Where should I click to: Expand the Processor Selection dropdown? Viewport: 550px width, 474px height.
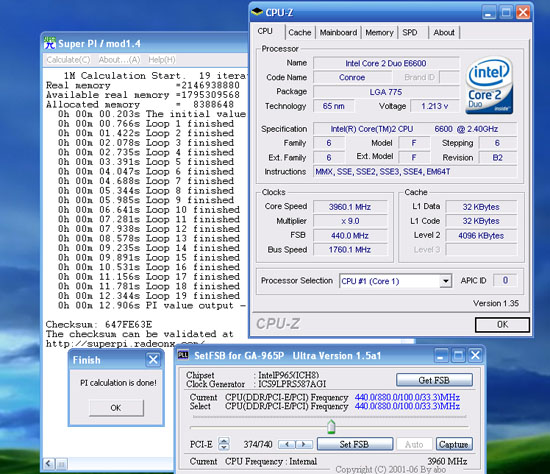pos(445,281)
